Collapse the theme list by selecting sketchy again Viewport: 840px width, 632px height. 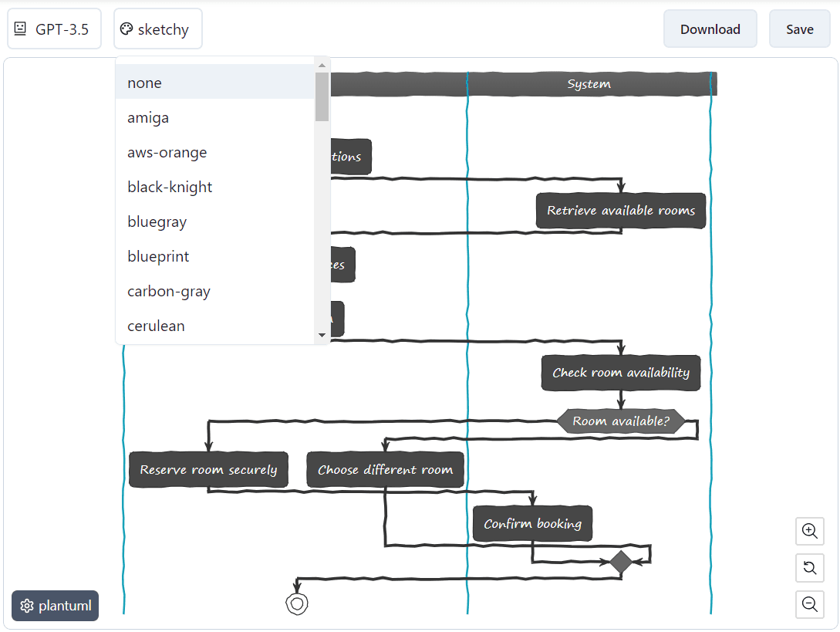click(x=157, y=29)
